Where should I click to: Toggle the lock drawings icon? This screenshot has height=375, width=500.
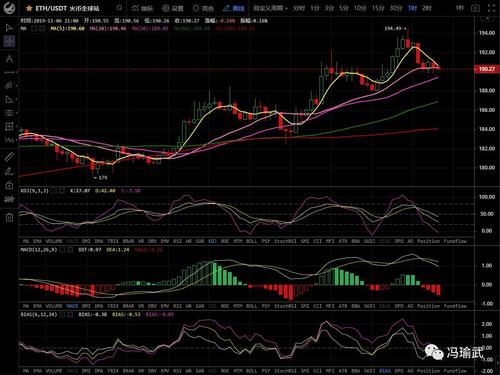click(x=9, y=185)
